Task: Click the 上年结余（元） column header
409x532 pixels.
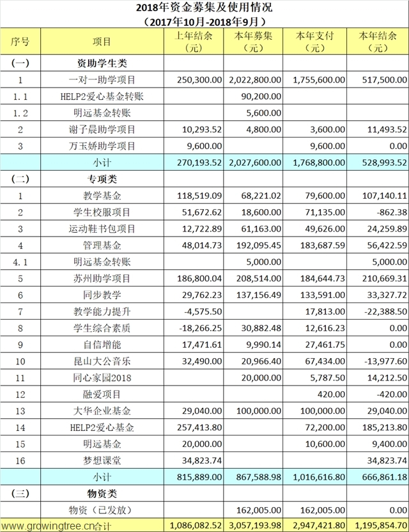Action: [x=194, y=42]
